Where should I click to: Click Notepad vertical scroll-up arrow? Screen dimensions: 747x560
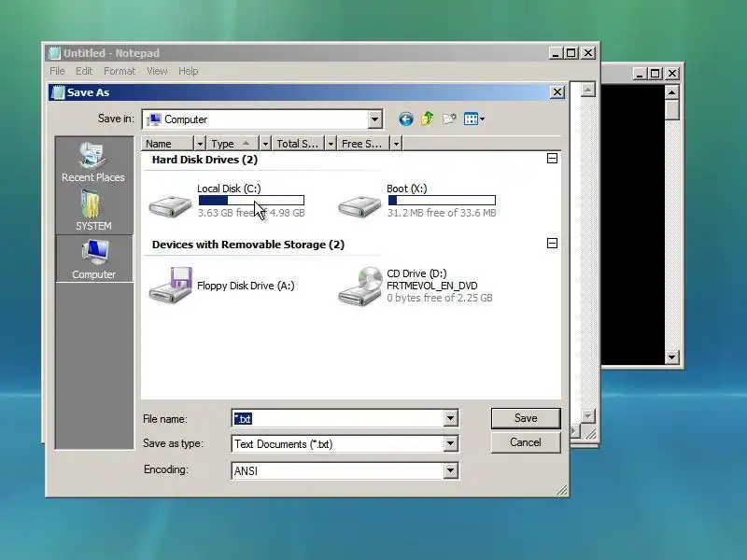(588, 90)
